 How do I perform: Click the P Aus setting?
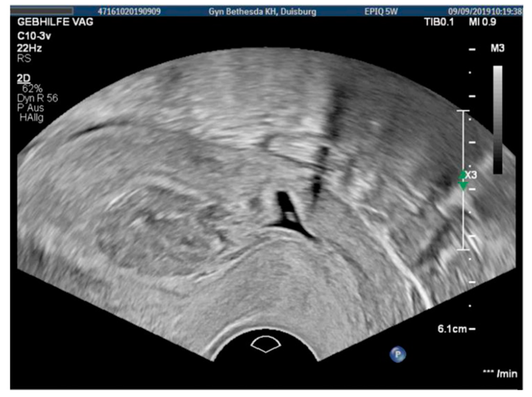pyautogui.click(x=31, y=108)
